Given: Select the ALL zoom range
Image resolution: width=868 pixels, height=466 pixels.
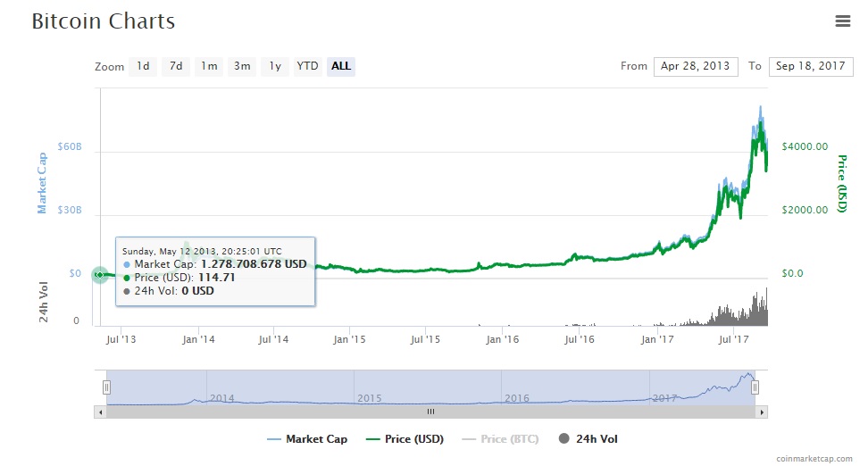Looking at the screenshot, I should point(341,66).
